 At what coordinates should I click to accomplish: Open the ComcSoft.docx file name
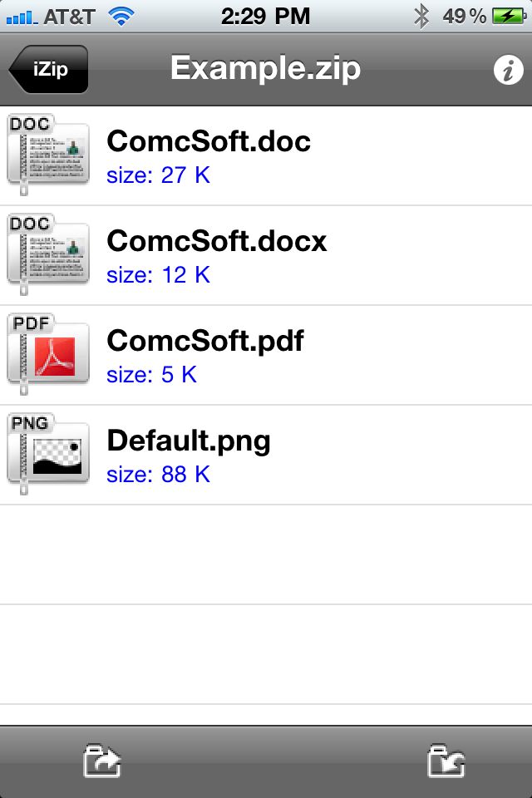tap(216, 241)
